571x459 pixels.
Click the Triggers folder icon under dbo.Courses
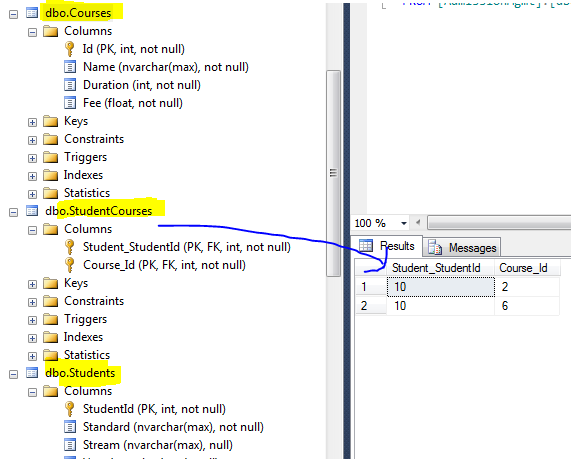click(x=51, y=157)
